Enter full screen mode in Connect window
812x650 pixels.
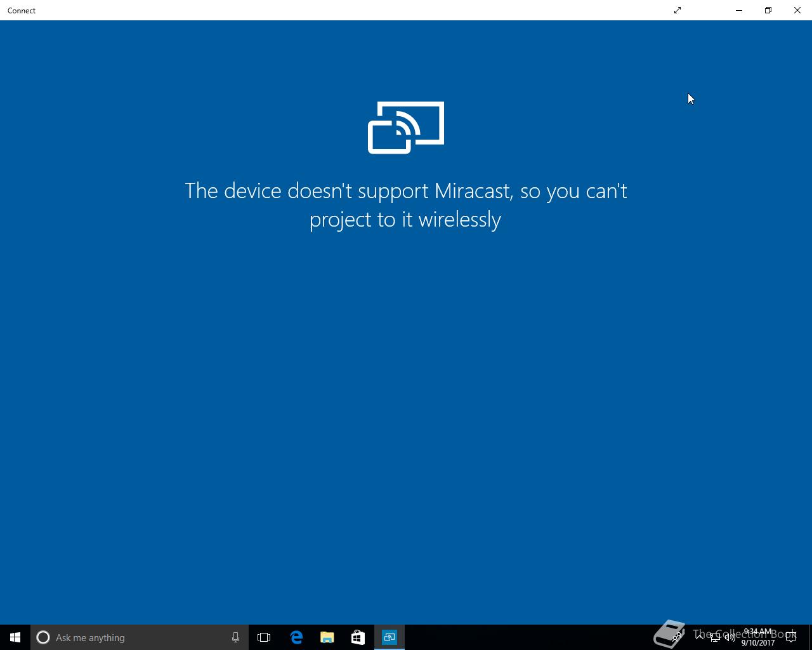678,10
